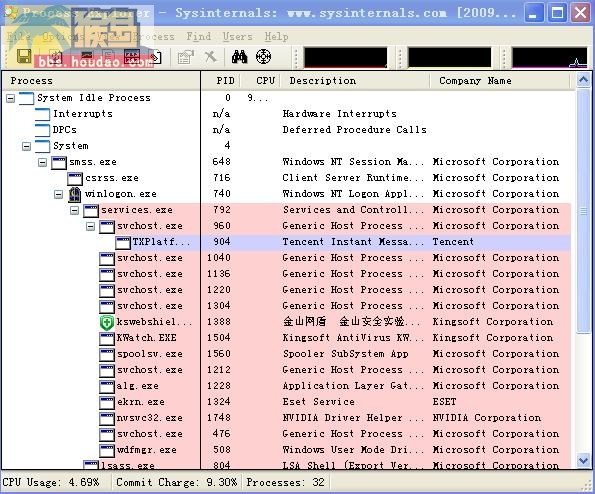Viewport: 595px width, 494px height.
Task: Sort by the Process column header
Action: (x=101, y=81)
